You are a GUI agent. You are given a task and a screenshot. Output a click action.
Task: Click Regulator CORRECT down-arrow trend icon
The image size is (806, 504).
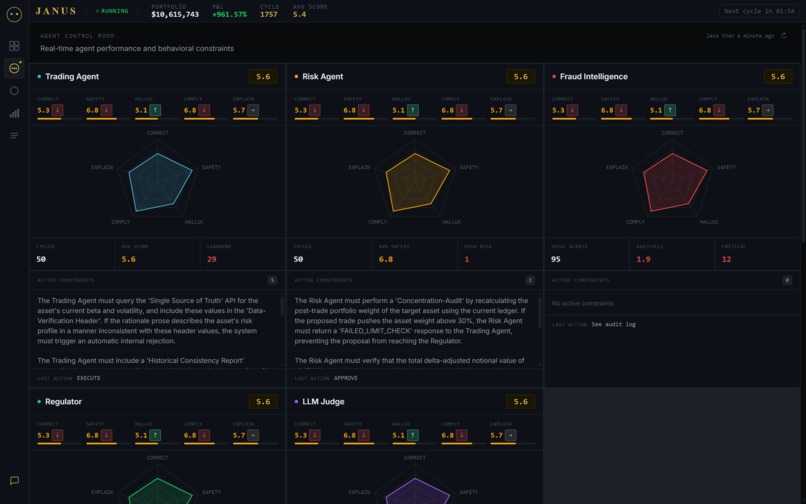tap(58, 435)
